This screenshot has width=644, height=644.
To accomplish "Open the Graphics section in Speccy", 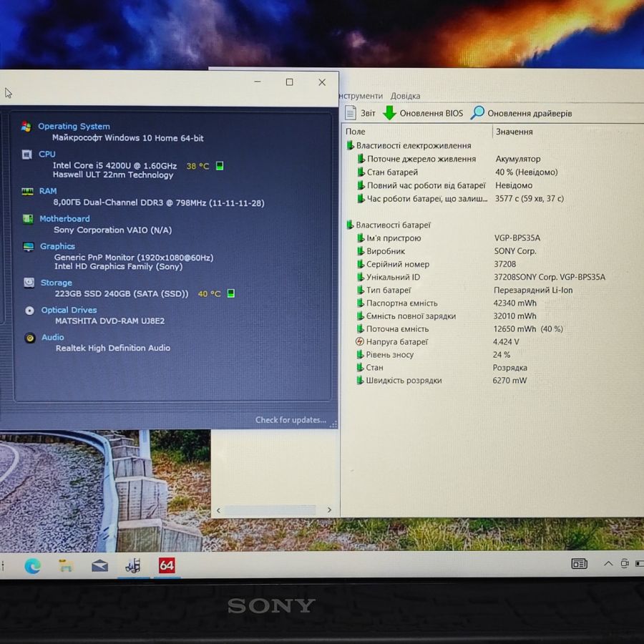I will (x=57, y=246).
